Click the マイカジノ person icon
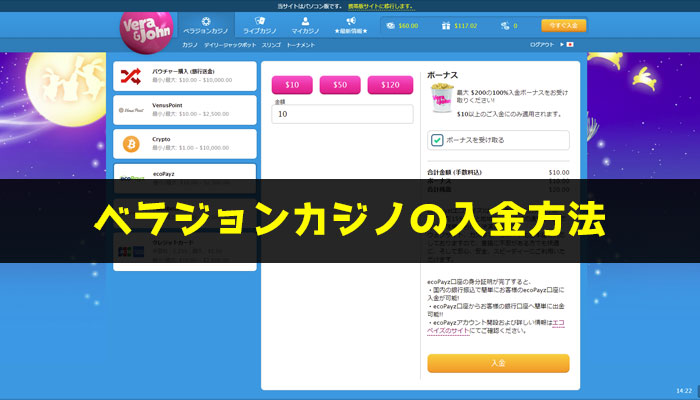The image size is (700, 400). 305,21
